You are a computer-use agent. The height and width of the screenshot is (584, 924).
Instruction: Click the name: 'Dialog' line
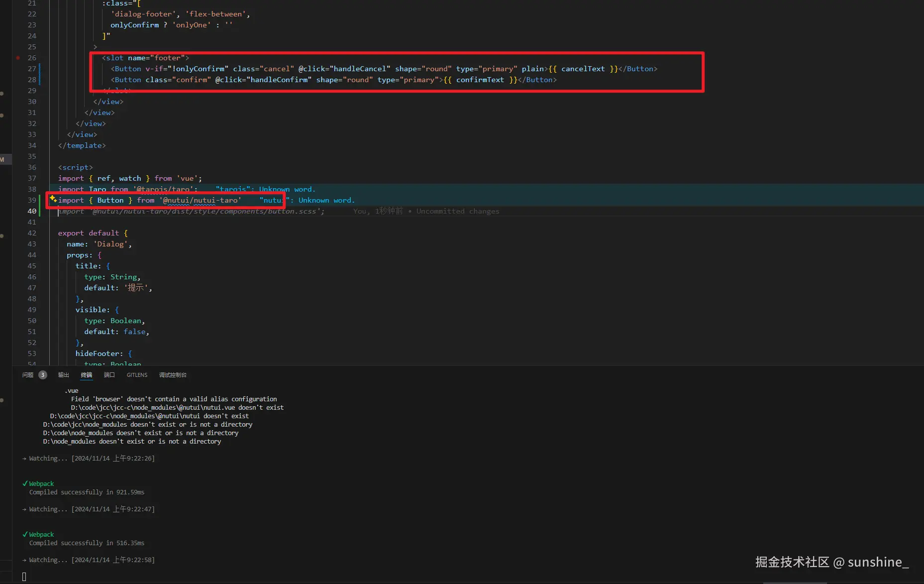[x=99, y=244]
